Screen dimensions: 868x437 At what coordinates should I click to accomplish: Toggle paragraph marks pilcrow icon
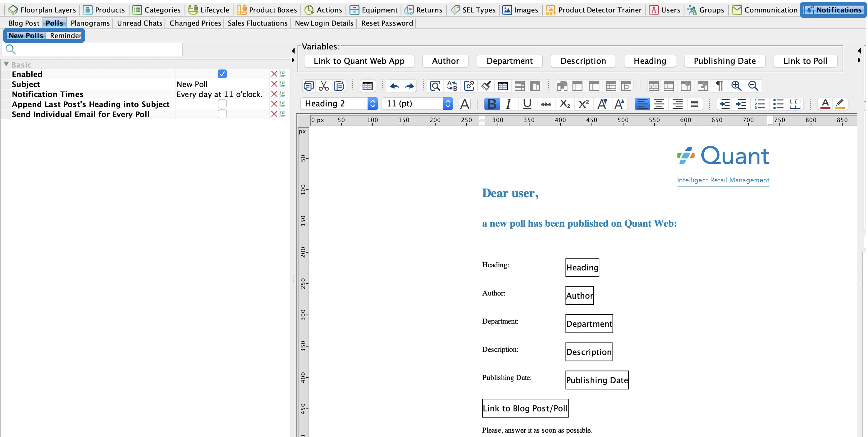click(720, 86)
